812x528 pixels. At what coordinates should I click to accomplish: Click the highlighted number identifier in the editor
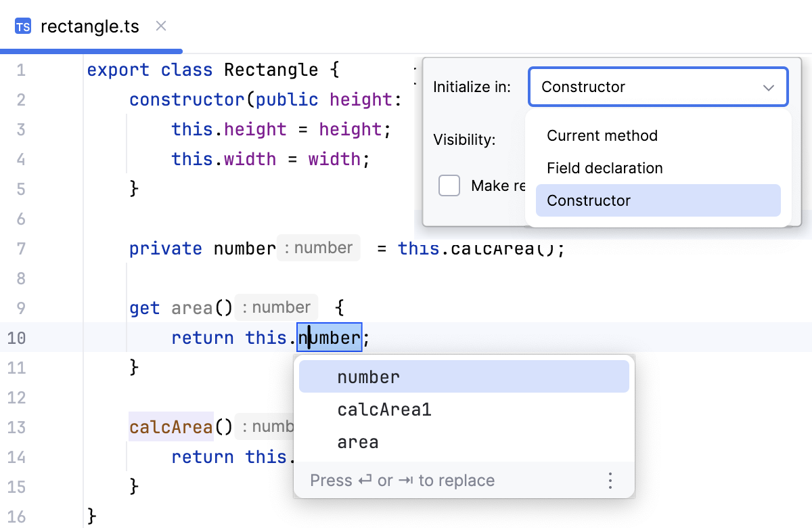(330, 337)
